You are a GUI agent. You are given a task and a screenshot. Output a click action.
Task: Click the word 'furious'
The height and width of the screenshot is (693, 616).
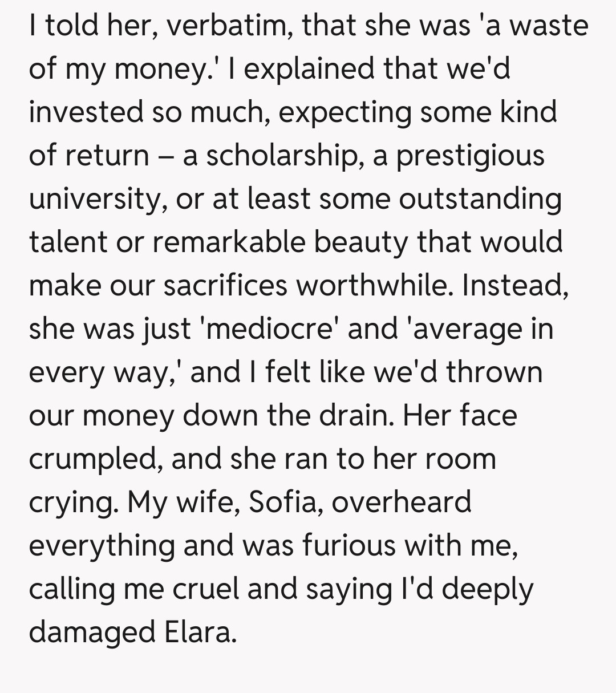click(x=348, y=545)
